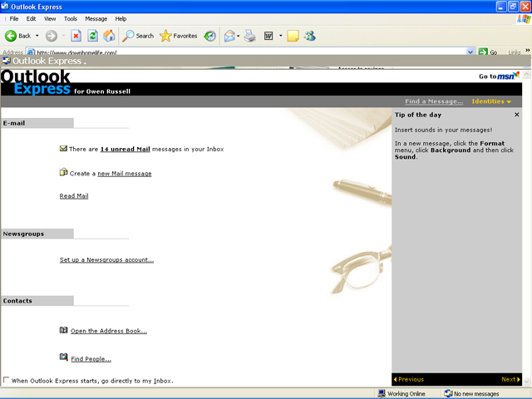Open Favorites with the star icon

point(165,36)
